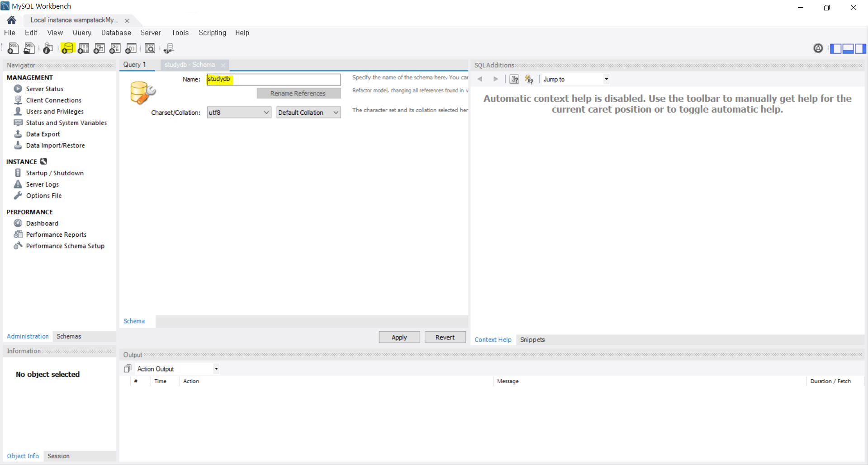This screenshot has width=868, height=465.
Task: Toggle the bottom output panel visibility
Action: coord(848,48)
